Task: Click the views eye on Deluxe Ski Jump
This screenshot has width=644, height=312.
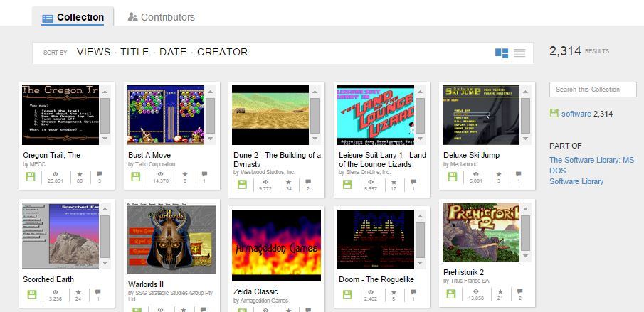Action: [x=475, y=174]
